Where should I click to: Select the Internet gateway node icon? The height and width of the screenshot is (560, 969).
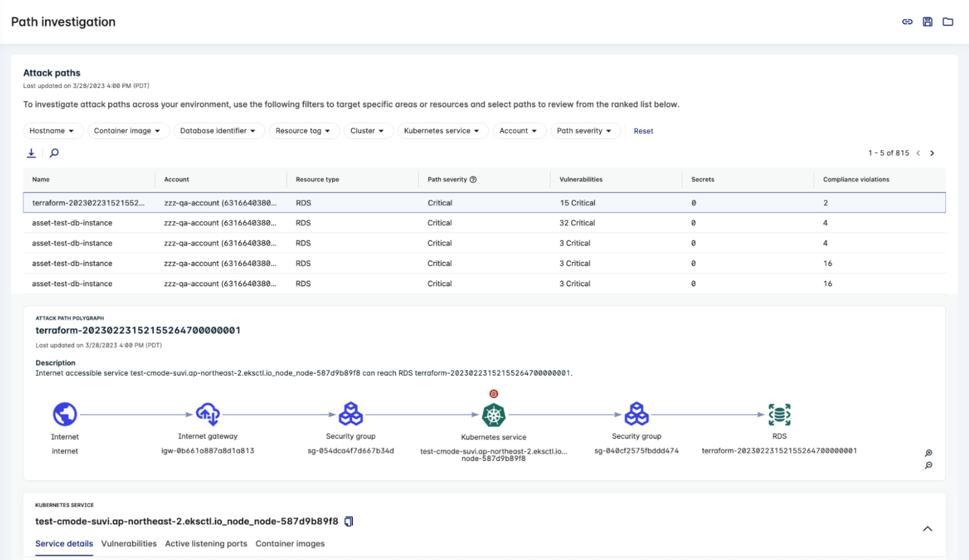[208, 414]
